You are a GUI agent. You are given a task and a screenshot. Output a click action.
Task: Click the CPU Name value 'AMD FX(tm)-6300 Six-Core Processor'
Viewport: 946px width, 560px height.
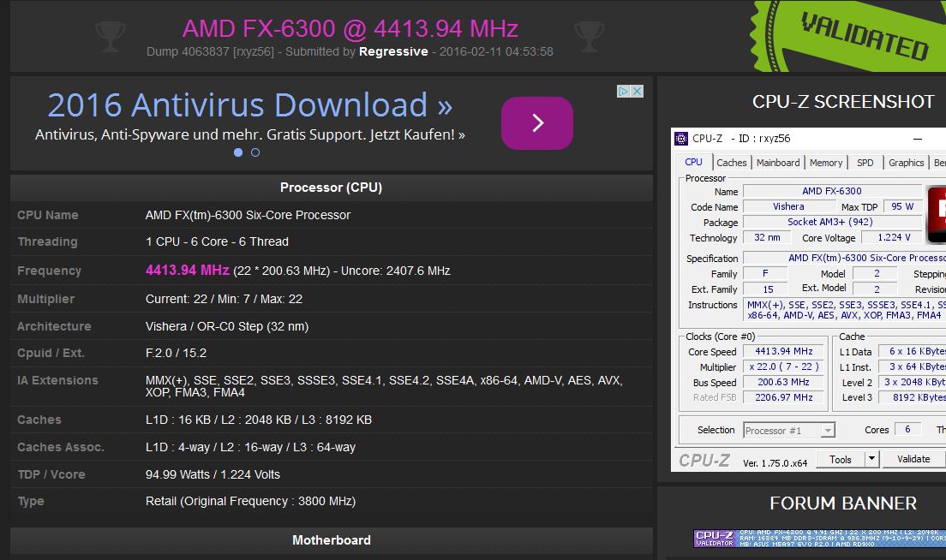pyautogui.click(x=248, y=215)
